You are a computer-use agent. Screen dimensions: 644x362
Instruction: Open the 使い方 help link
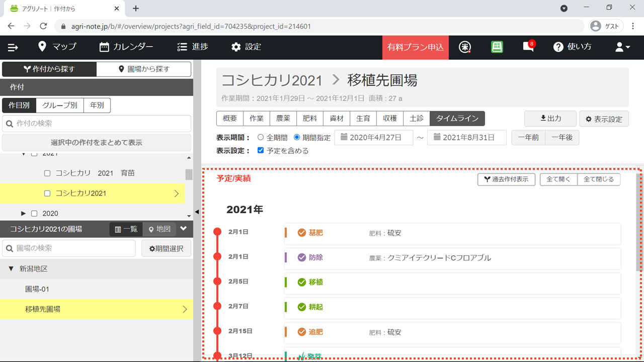click(x=573, y=47)
